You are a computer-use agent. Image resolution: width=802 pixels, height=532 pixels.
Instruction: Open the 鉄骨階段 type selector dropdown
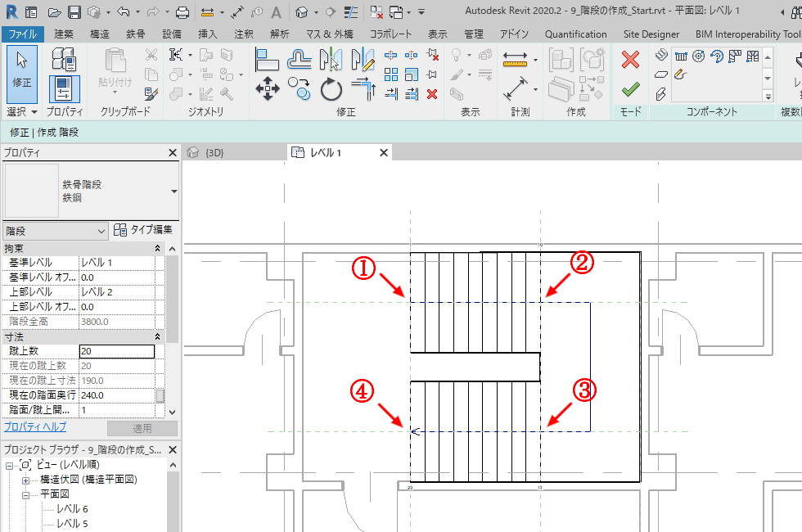tap(173, 192)
